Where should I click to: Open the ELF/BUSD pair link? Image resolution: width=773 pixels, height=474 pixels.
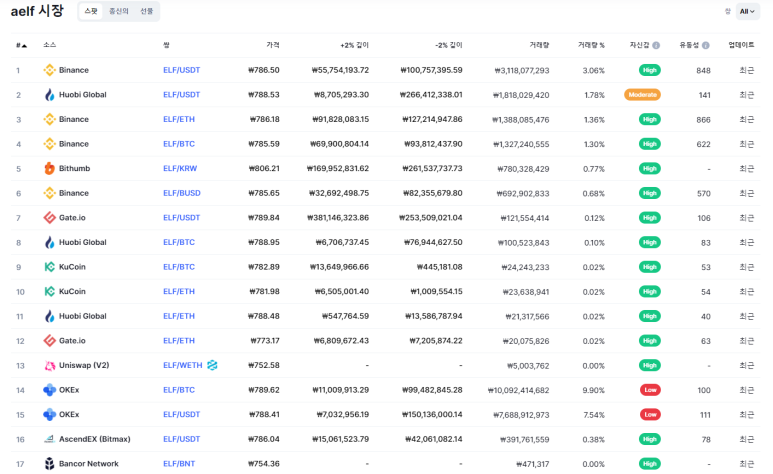182,193
